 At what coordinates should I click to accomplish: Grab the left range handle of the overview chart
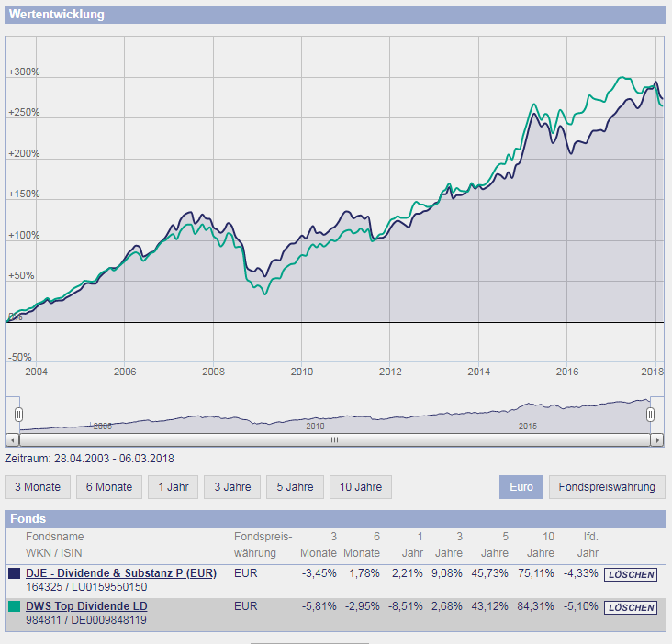[18, 415]
